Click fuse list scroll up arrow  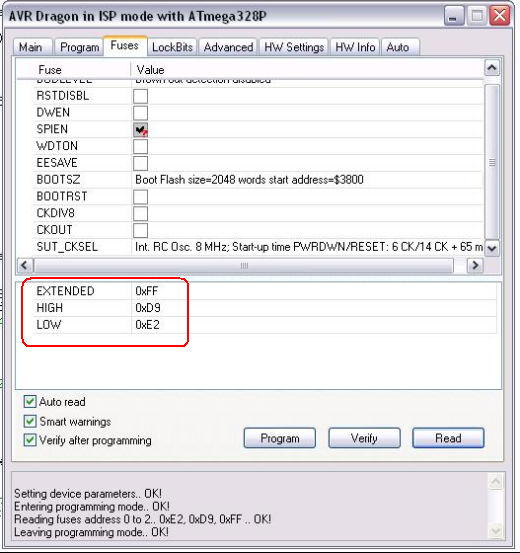492,67
